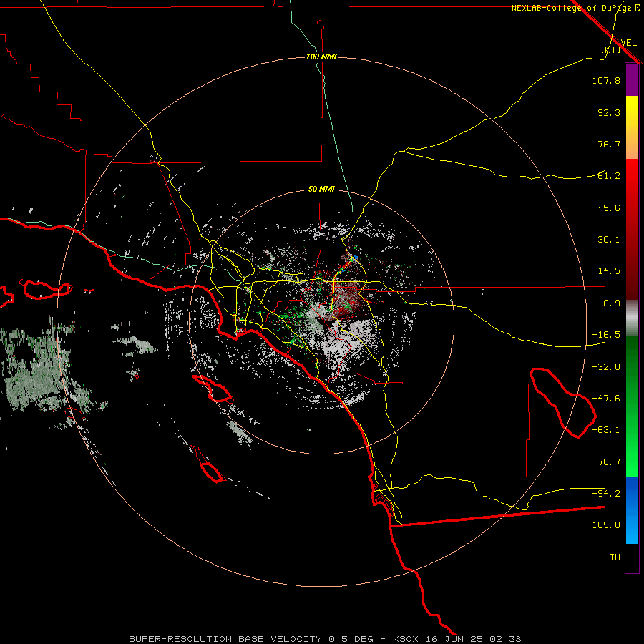
Task: Click the Super-Resolution Base Velocity caption
Action: [x=326, y=639]
